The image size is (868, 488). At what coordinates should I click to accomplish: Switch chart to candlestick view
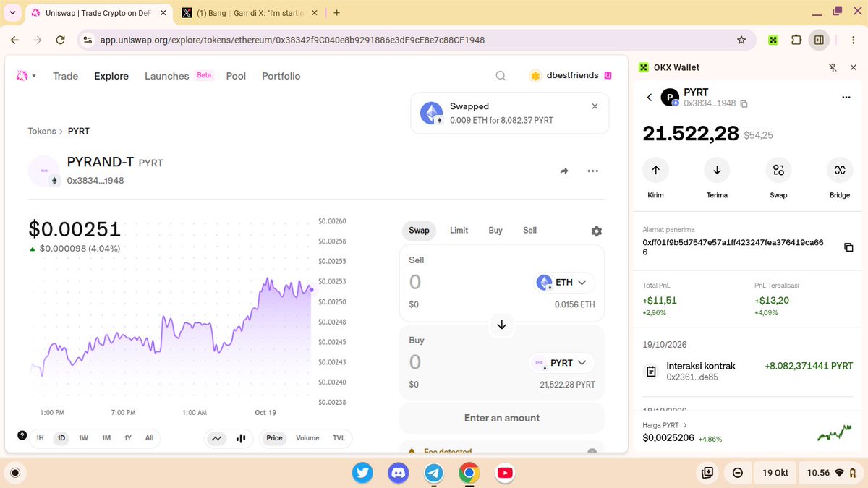241,438
